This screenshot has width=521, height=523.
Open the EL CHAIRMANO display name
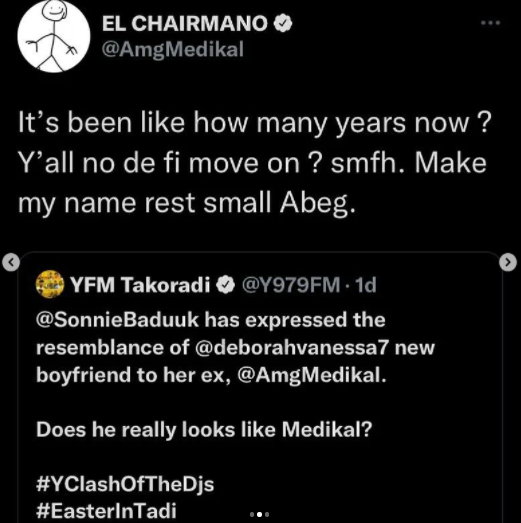coord(185,24)
